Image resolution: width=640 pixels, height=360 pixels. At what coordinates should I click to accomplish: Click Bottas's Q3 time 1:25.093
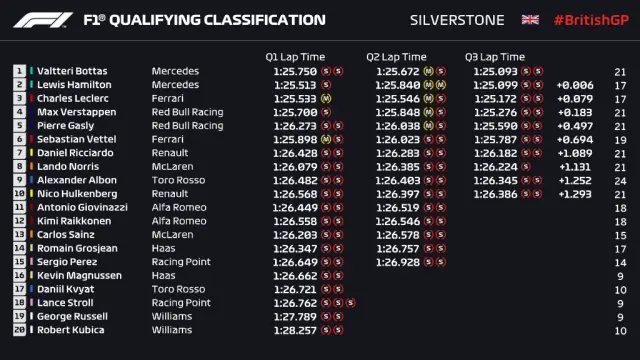coord(495,71)
